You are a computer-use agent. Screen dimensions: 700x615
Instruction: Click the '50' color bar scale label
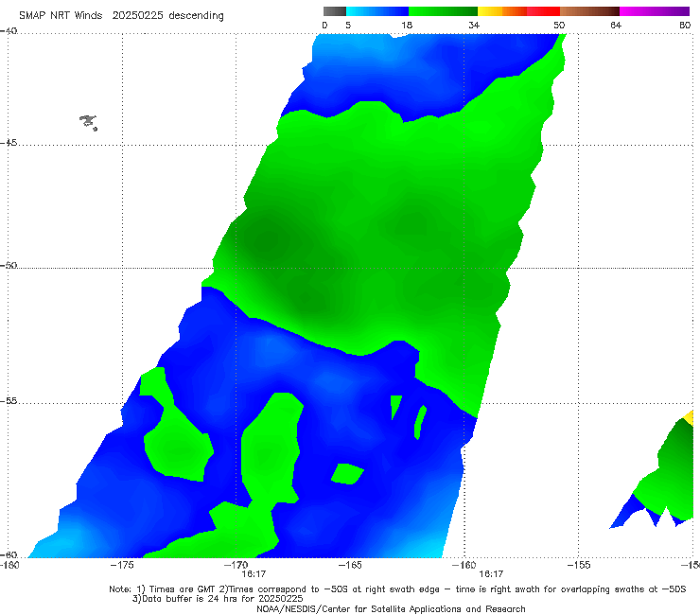(x=559, y=25)
